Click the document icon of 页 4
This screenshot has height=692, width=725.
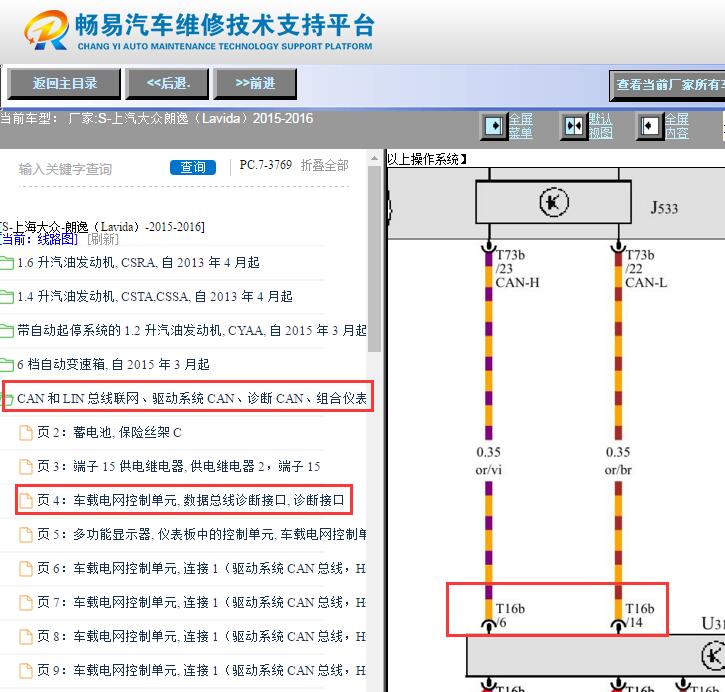pyautogui.click(x=25, y=501)
